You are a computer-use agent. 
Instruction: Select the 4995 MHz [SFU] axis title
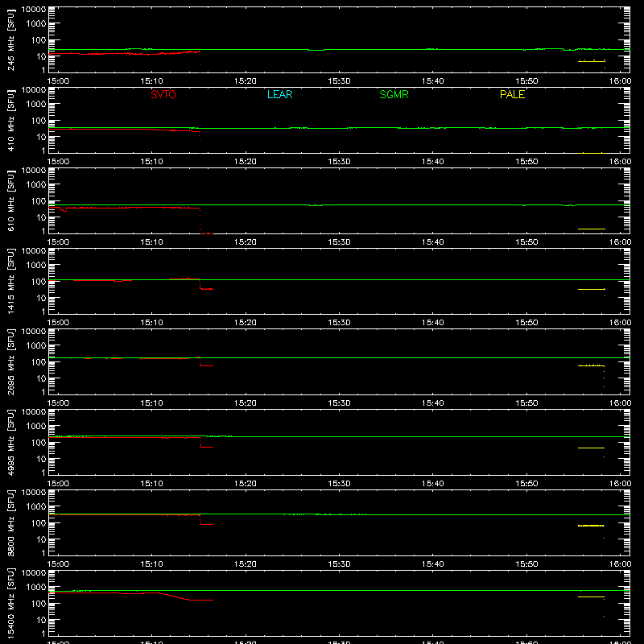[10, 442]
